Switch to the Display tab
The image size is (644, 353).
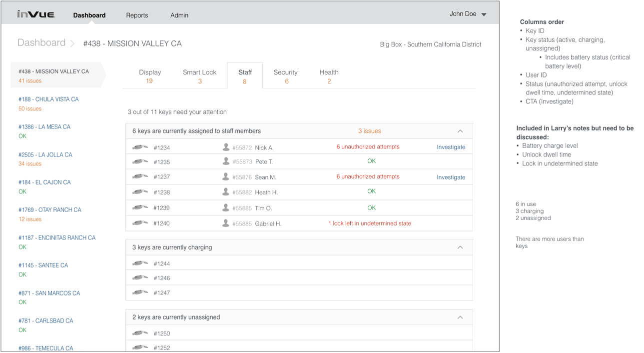pyautogui.click(x=150, y=76)
